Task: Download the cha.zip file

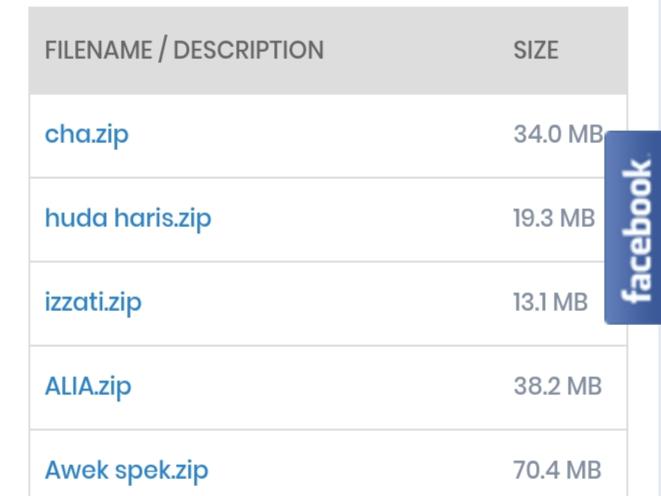Action: point(87,134)
